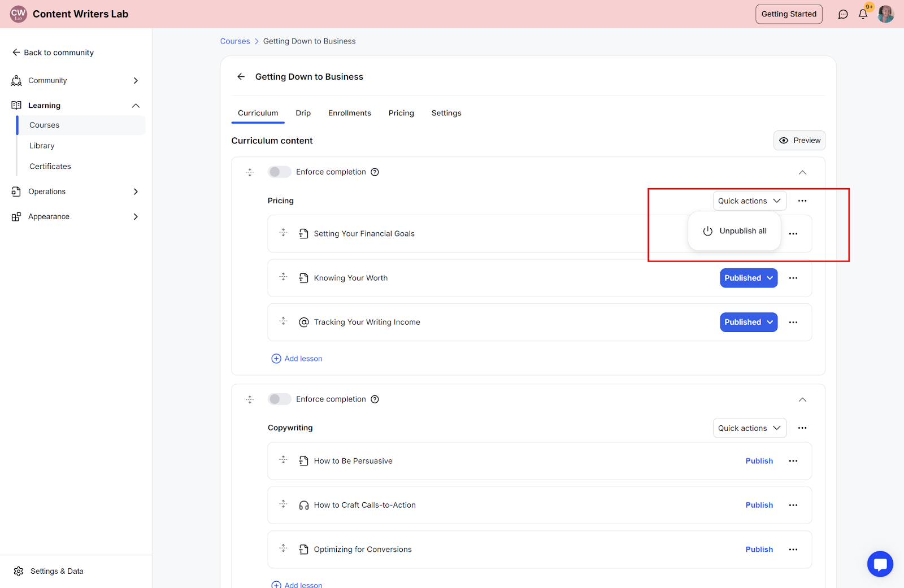Click Preview button with eye icon
This screenshot has height=588, width=904.
(799, 141)
